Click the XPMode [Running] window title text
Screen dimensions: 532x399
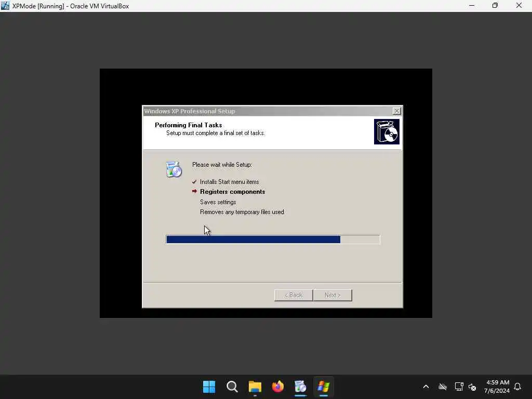[71, 6]
